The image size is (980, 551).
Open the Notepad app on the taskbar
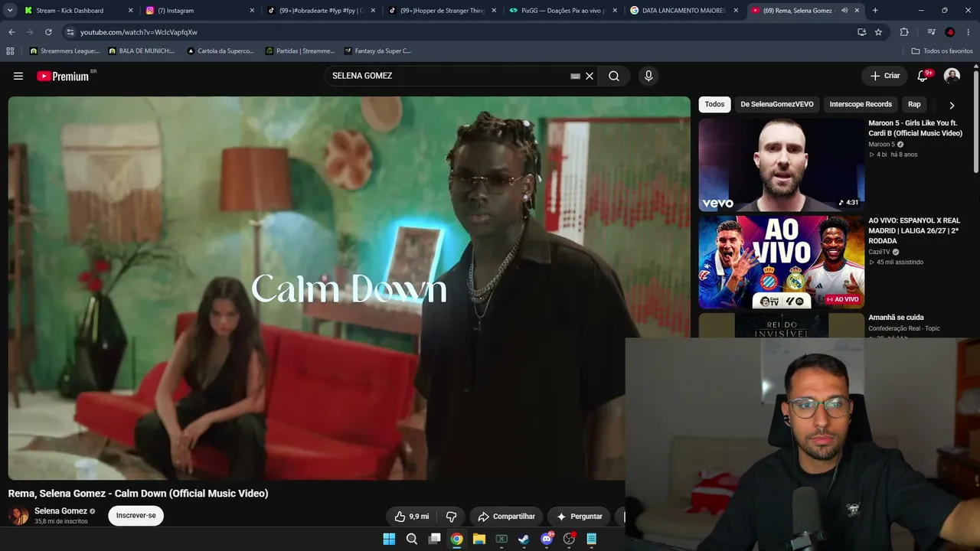591,539
